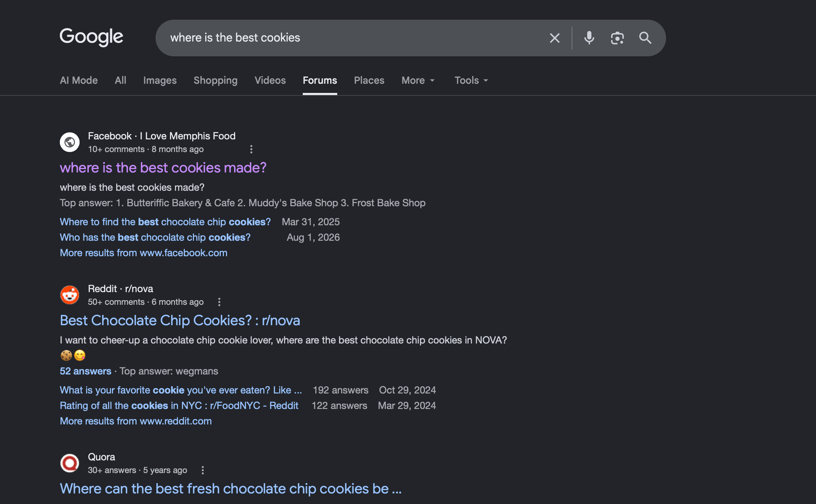
Task: Open 'Rating of all the cookies in NYC' link
Action: (179, 405)
